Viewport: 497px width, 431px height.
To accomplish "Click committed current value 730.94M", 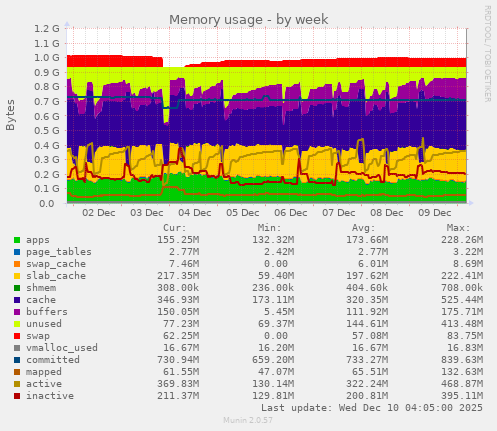I will coord(178,360).
